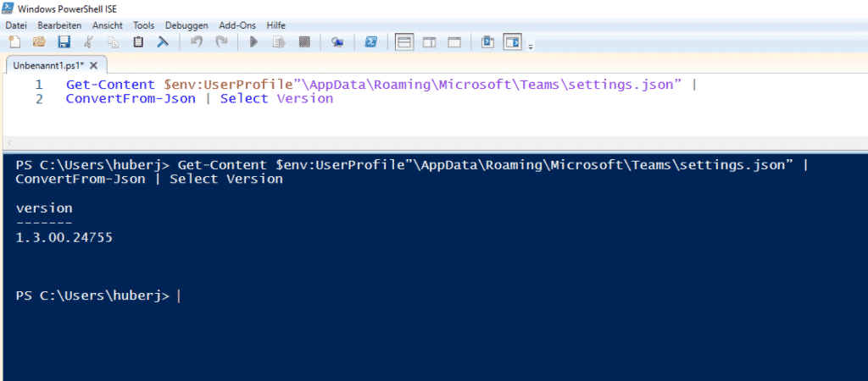Create a new script with New icon
868x381 pixels.
pyautogui.click(x=15, y=42)
